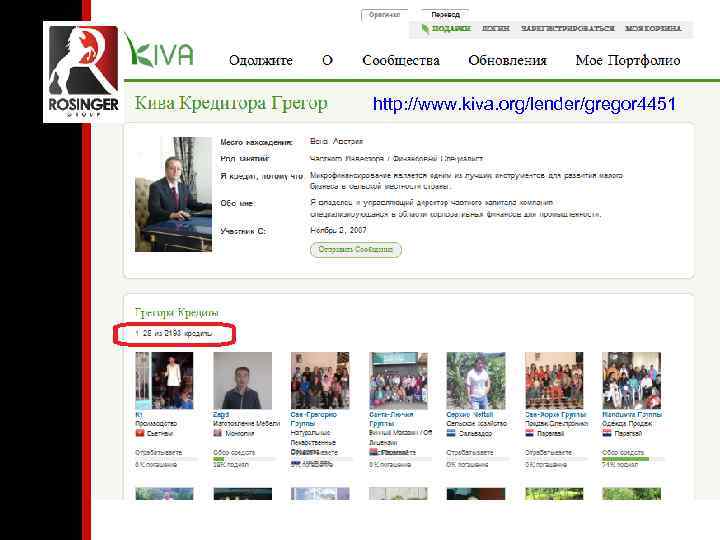Click the Сельское Хозяйство activity text
The width and height of the screenshot is (720, 540).
(x=477, y=424)
